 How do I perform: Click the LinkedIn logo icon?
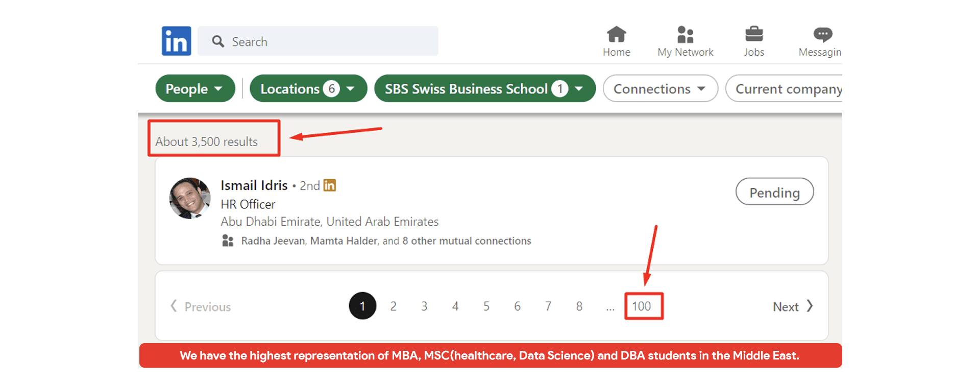pos(176,41)
